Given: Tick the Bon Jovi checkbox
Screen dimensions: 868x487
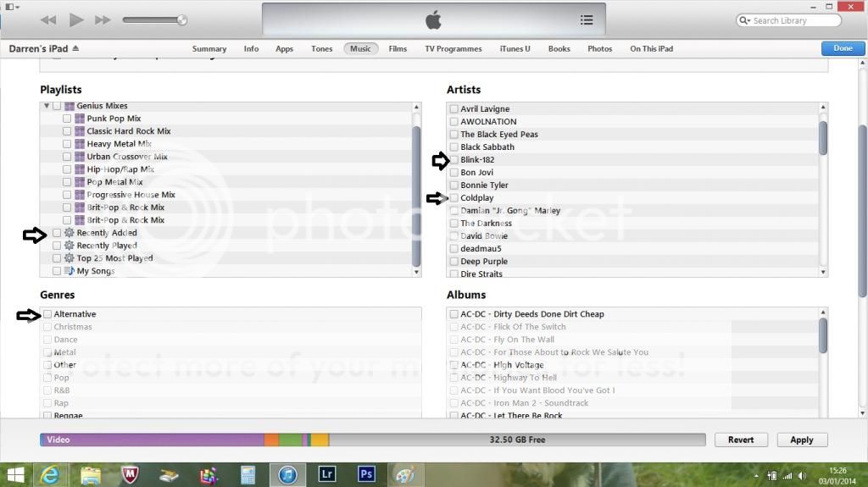Looking at the screenshot, I should tap(454, 173).
